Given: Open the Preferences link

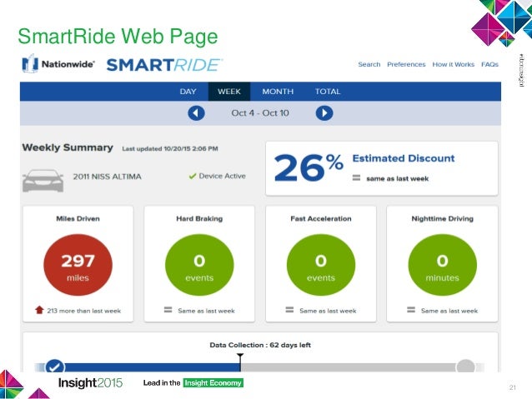Looking at the screenshot, I should point(406,64).
